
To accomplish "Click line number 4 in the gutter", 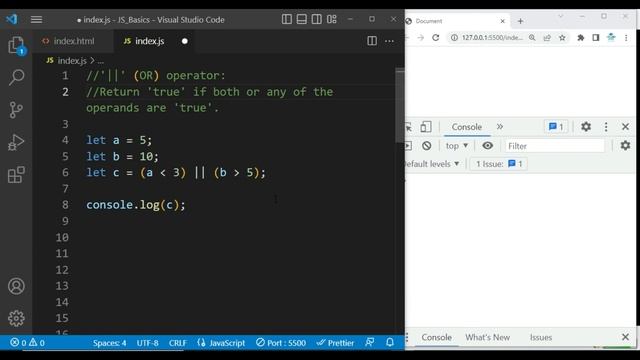I will tap(65, 140).
